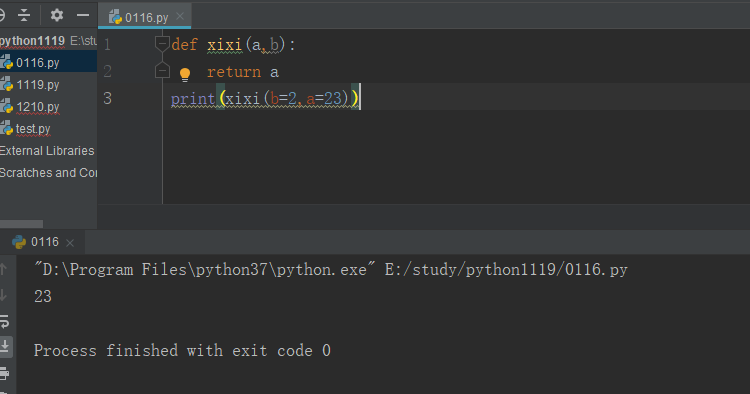Click the yellow intention lightbulb
Image resolution: width=750 pixels, height=394 pixels.
[185, 74]
